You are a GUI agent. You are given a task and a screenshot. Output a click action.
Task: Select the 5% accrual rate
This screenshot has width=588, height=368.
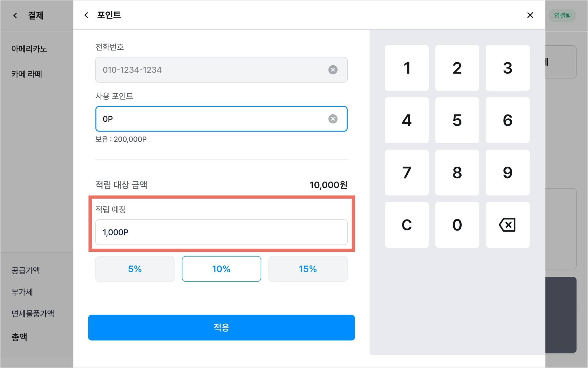click(x=135, y=269)
